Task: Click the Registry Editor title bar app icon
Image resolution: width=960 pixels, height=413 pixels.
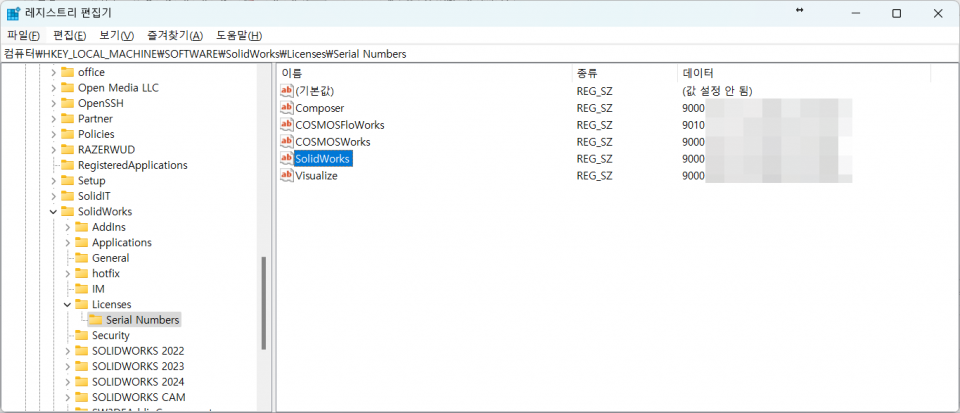Action: click(x=13, y=13)
